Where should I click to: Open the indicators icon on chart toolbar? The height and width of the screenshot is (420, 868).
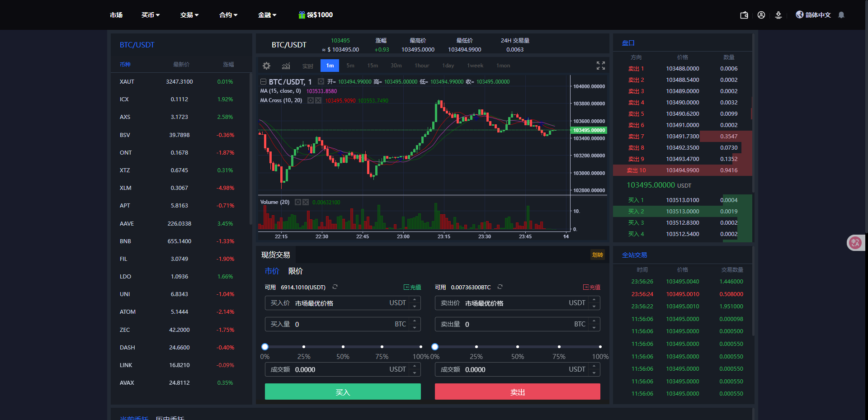coord(286,66)
